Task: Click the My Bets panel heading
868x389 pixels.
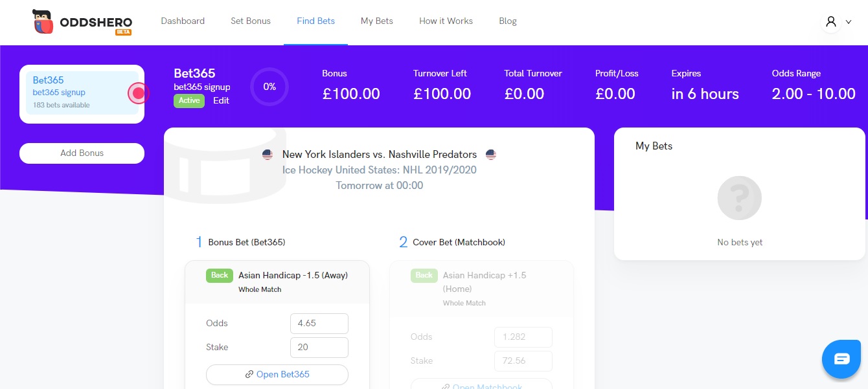Action: 654,146
